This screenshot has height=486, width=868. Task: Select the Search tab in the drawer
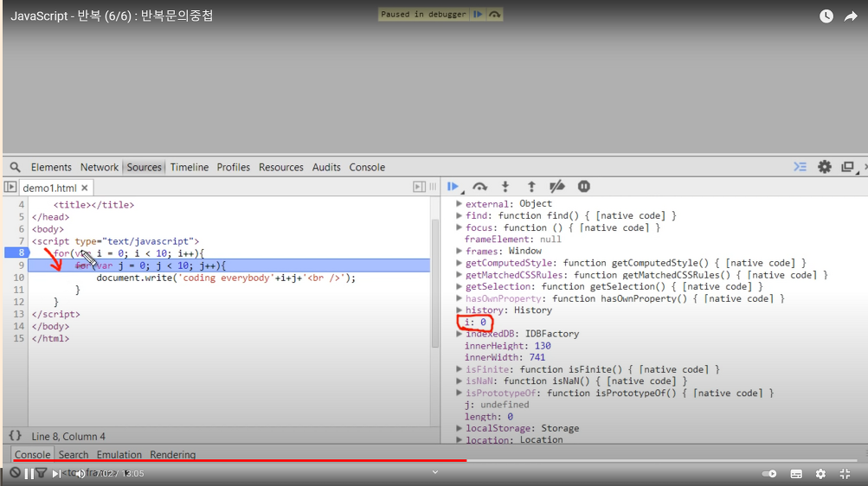73,455
